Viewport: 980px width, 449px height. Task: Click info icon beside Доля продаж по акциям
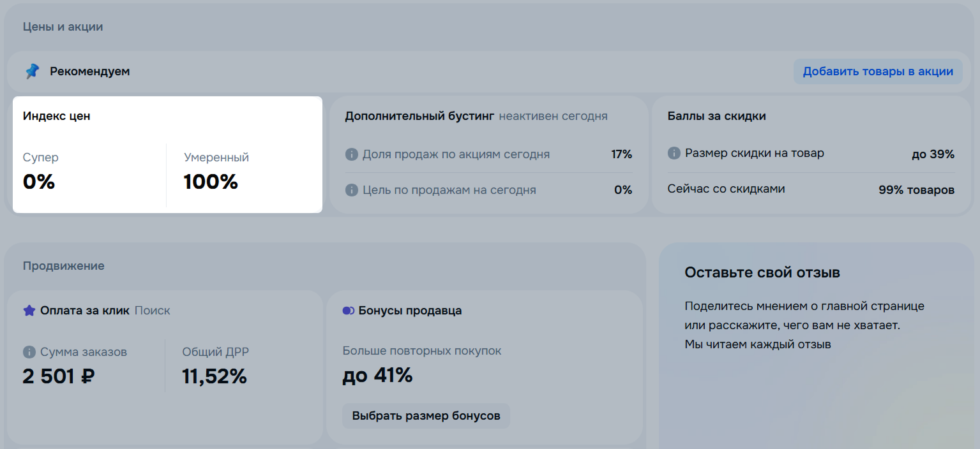coord(351,154)
